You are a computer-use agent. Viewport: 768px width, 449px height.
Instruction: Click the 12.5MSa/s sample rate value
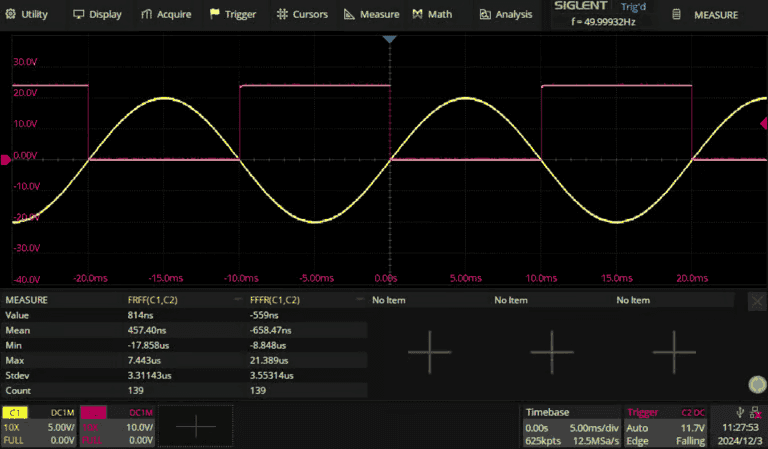click(596, 441)
